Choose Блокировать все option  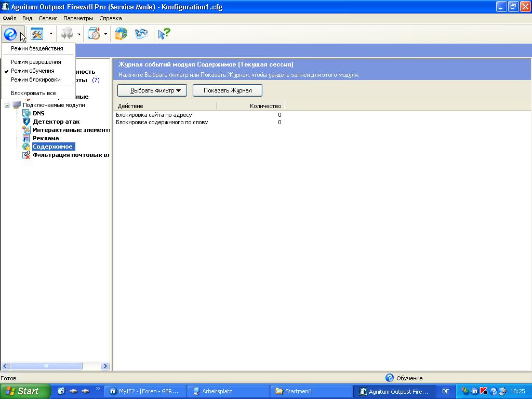coord(33,93)
